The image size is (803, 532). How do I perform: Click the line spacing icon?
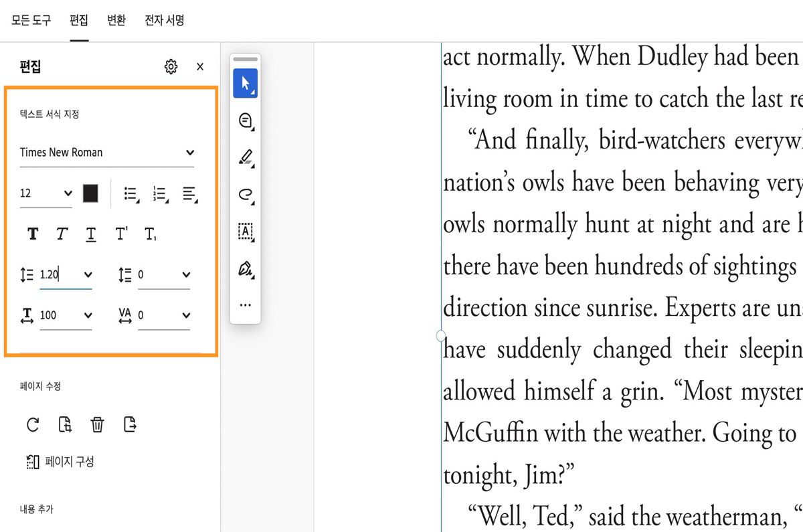click(27, 274)
